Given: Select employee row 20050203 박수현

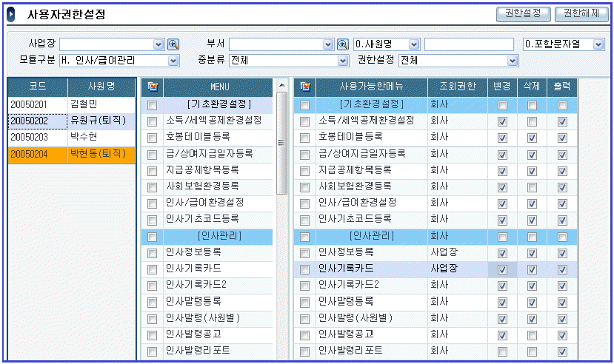Looking at the screenshot, I should [x=71, y=137].
